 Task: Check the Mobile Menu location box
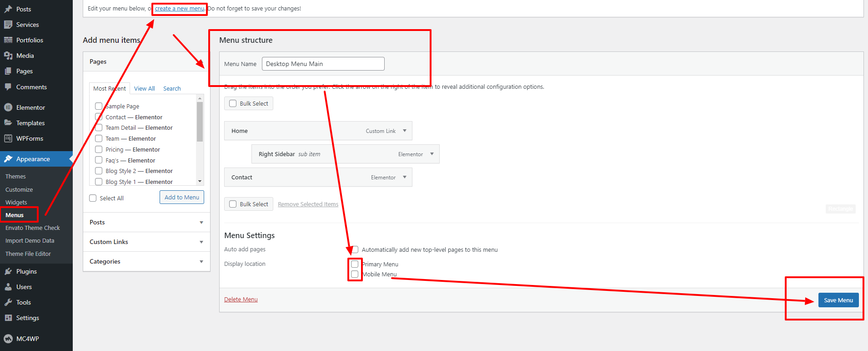pos(355,274)
